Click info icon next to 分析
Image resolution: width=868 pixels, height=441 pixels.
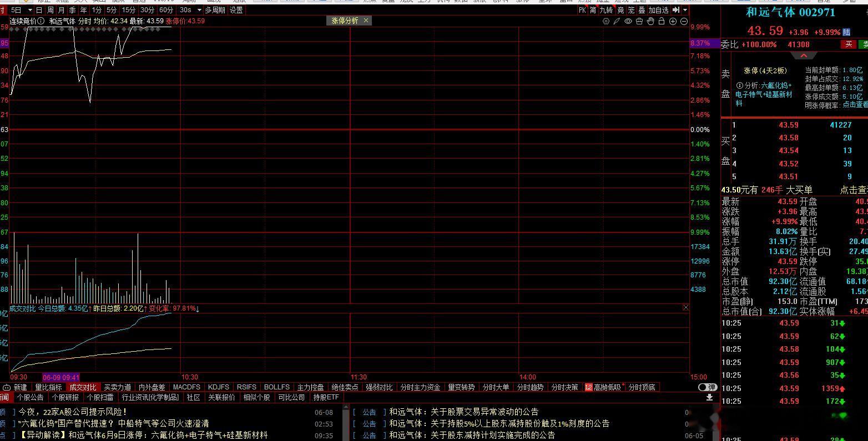[740, 85]
